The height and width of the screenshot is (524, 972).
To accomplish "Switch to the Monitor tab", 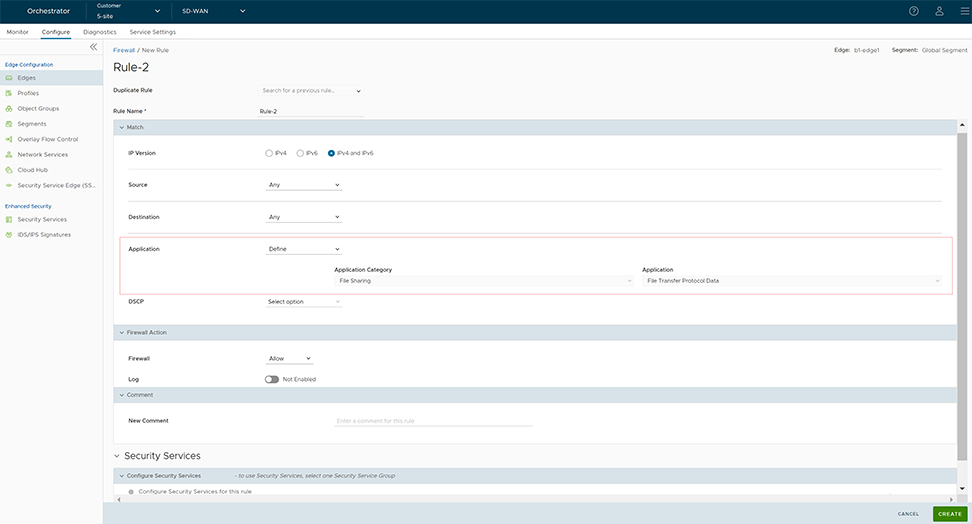I will coord(17,32).
